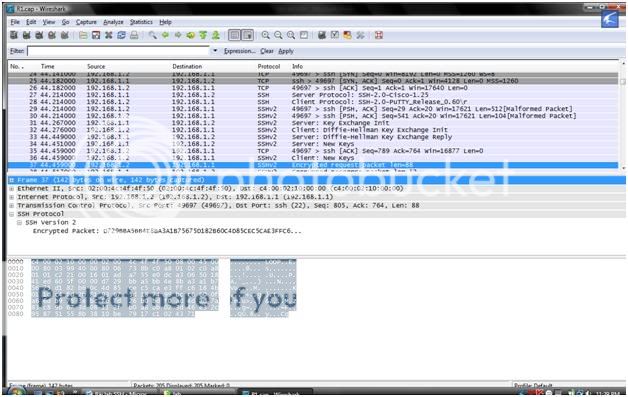Stop the running capture icon
Image resolution: width=628 pixels, height=397 pixels.
(52, 35)
